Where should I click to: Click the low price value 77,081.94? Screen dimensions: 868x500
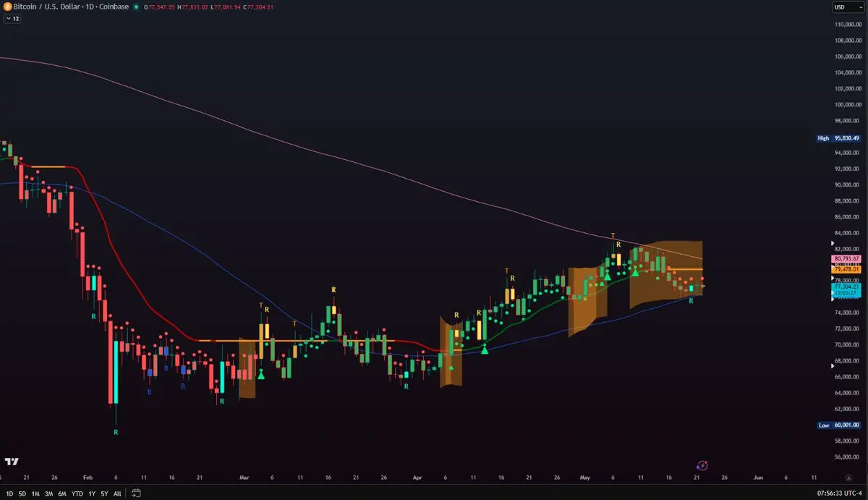click(x=229, y=7)
